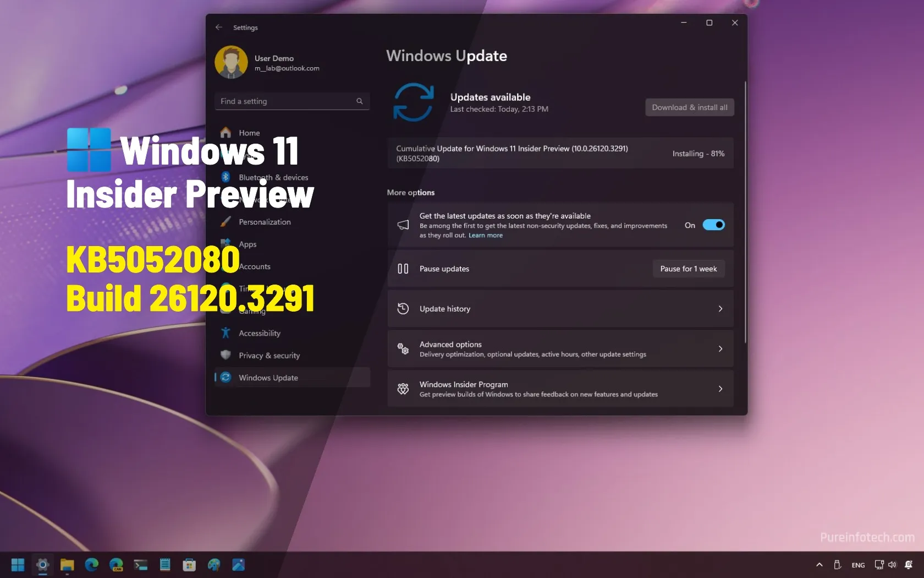Open the Start menu from the taskbar
924x578 pixels.
click(x=18, y=565)
